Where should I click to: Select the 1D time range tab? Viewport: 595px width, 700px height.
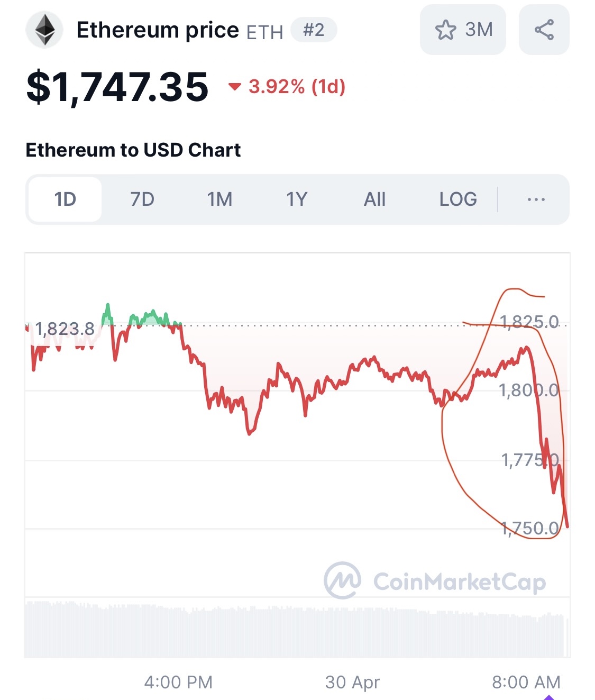(65, 199)
